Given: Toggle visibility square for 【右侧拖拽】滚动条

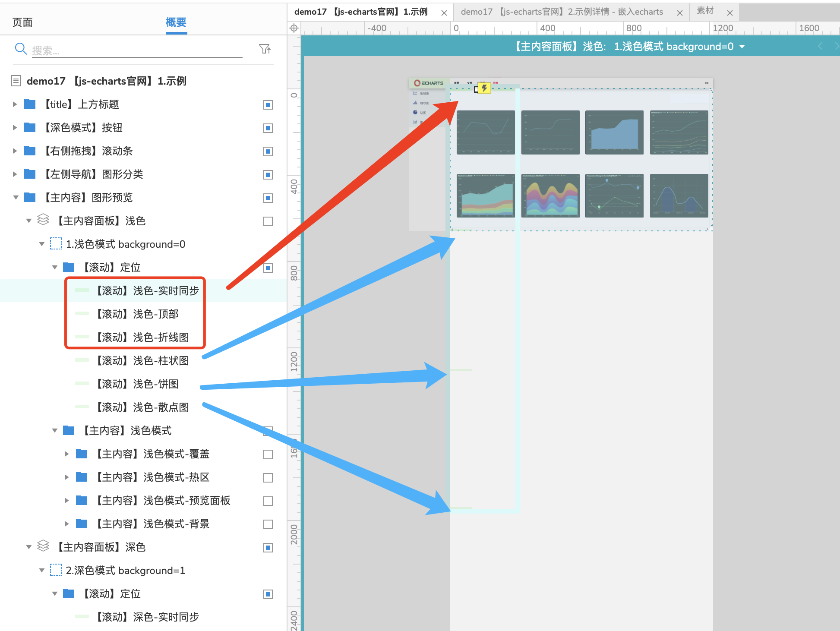Looking at the screenshot, I should pyautogui.click(x=268, y=151).
